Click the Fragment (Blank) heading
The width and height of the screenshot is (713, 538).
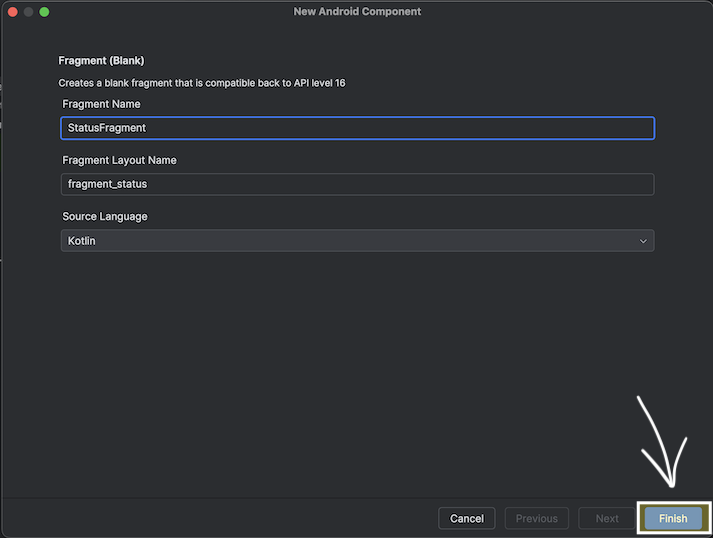coord(101,61)
